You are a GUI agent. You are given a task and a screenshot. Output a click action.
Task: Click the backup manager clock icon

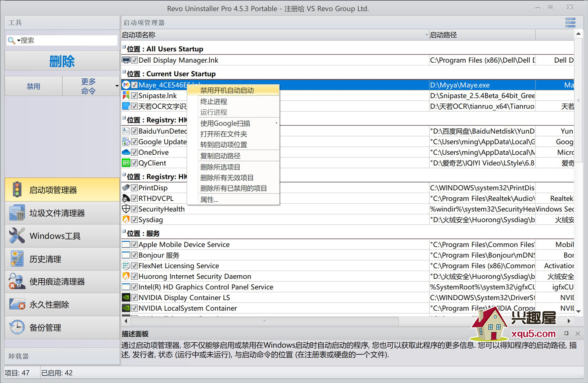pos(17,327)
